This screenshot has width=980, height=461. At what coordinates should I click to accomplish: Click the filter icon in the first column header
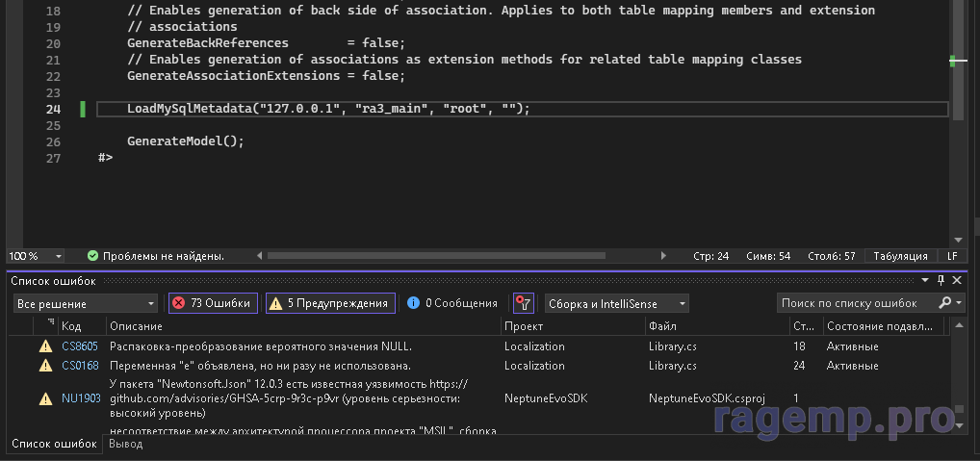pos(49,324)
